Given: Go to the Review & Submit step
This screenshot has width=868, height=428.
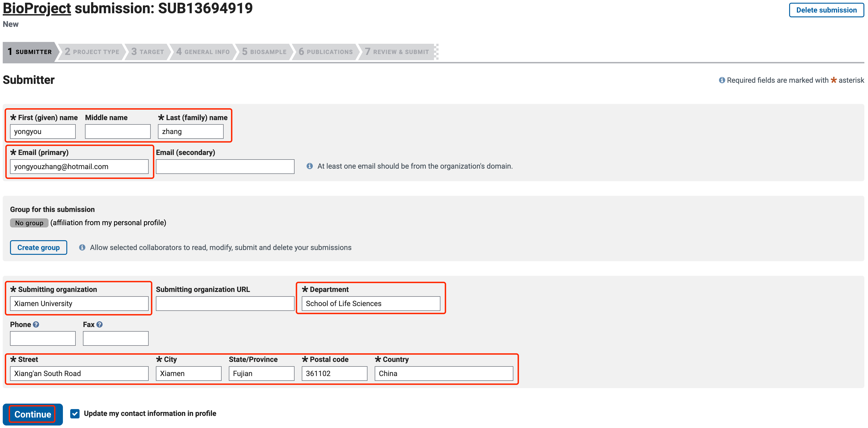Looking at the screenshot, I should [x=397, y=52].
